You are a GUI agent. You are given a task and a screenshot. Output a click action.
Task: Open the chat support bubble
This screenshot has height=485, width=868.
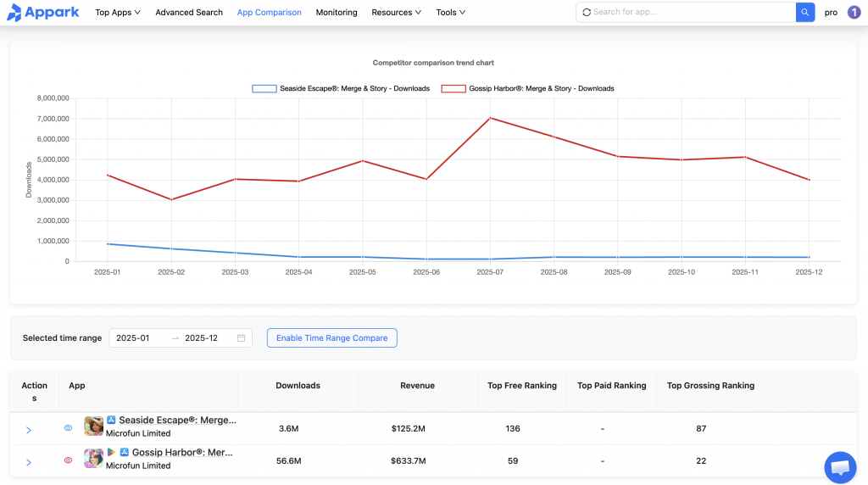[x=839, y=467]
